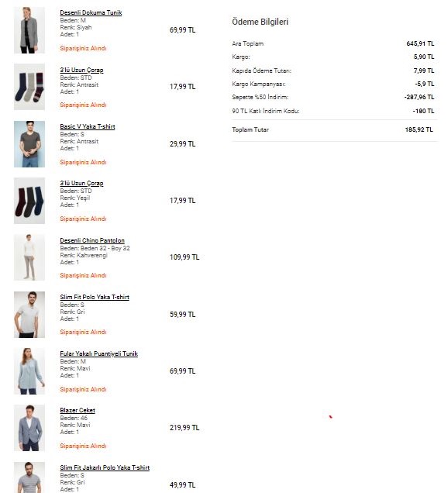Open the Yeşil 3'lü Uzun Çorap link

(81, 183)
